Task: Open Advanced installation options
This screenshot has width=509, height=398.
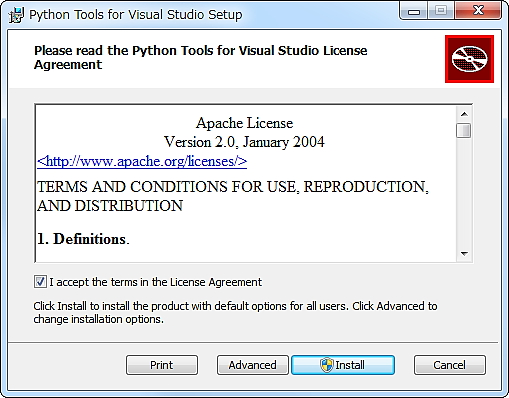Action: pyautogui.click(x=252, y=365)
